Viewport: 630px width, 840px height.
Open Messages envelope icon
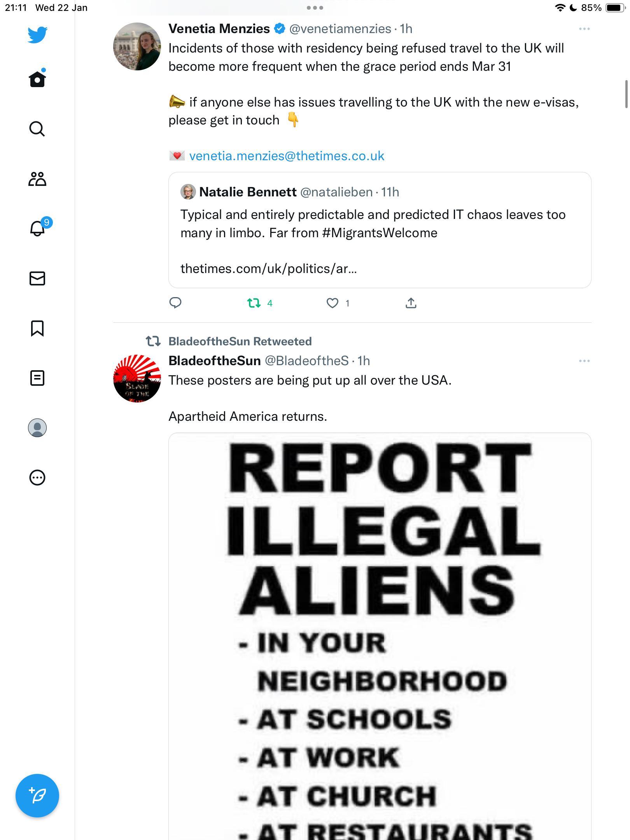(x=37, y=278)
